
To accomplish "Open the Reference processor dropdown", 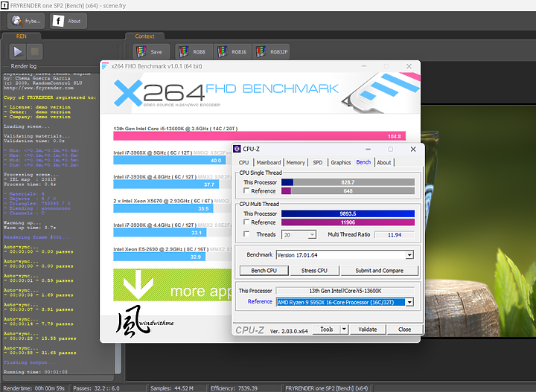I will click(x=345, y=302).
